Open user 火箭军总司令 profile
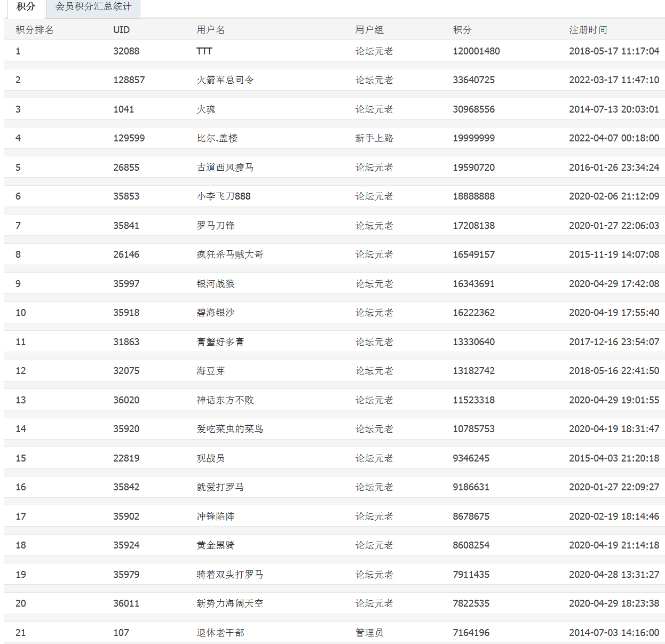Image resolution: width=665 pixels, height=644 pixels. [225, 80]
